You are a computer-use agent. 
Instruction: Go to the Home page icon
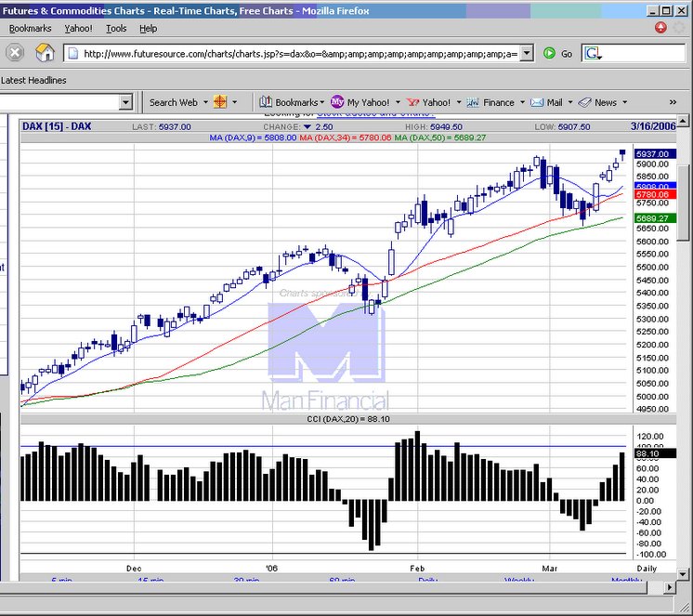[45, 53]
